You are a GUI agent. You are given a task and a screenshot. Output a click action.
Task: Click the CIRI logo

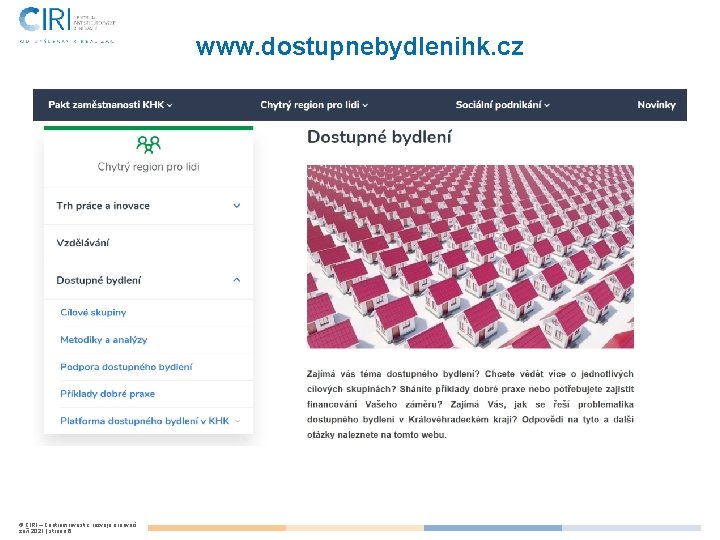(x=67, y=25)
